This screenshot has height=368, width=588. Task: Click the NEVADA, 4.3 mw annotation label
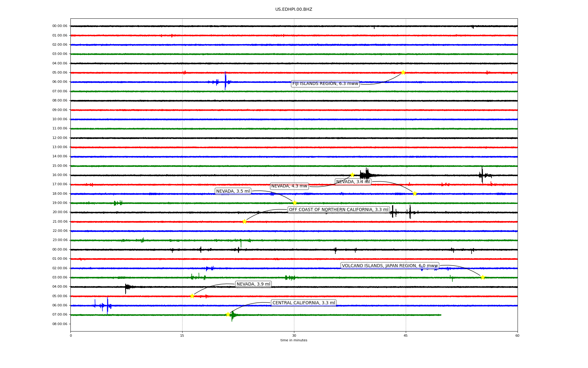(x=289, y=186)
